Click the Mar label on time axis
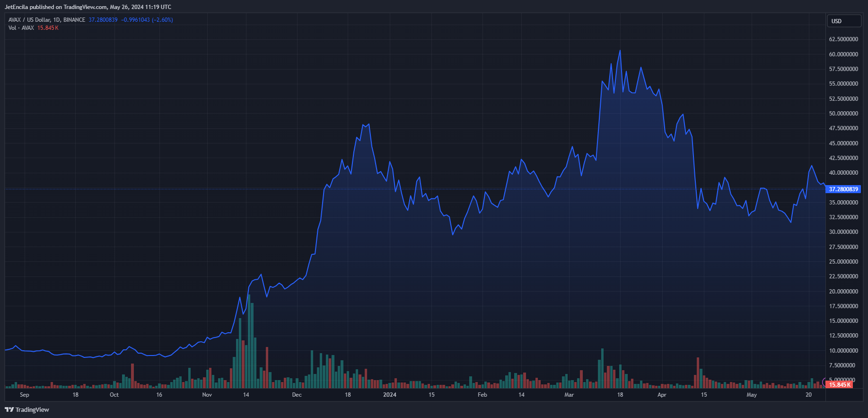 (569, 395)
